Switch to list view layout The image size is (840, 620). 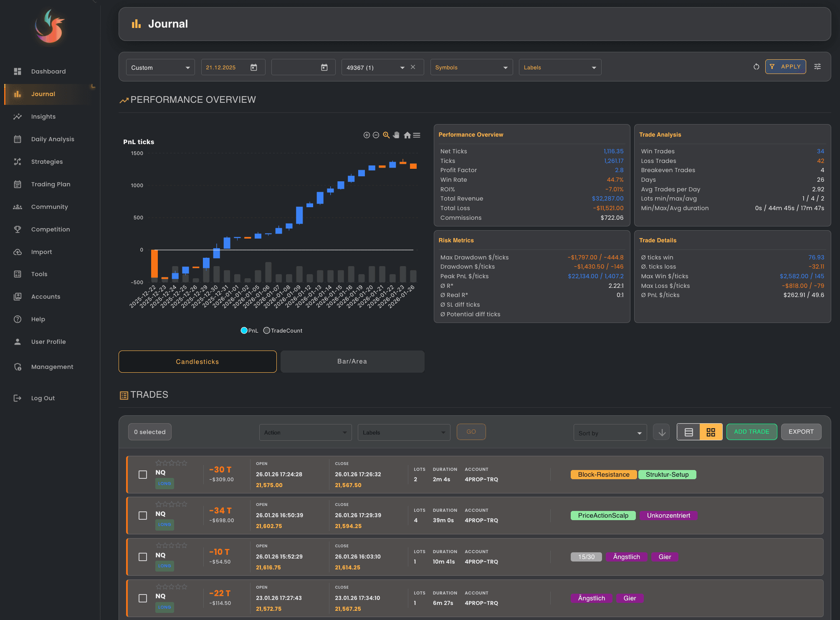coord(688,432)
